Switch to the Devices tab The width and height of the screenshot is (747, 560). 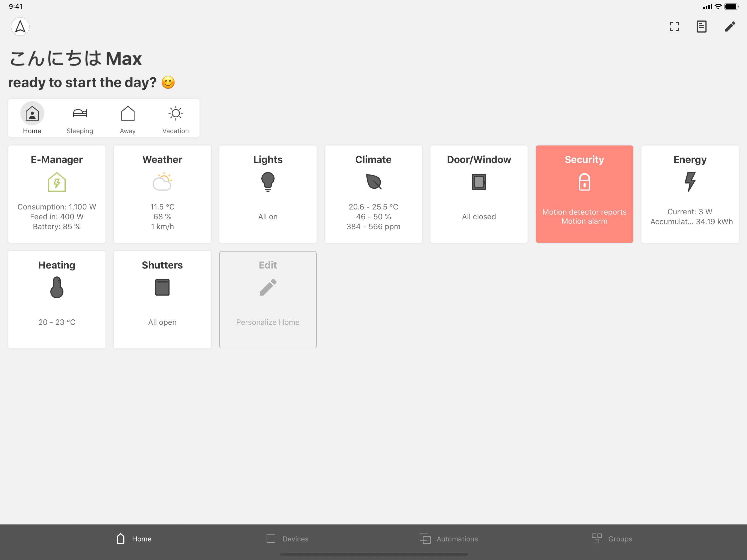287,539
